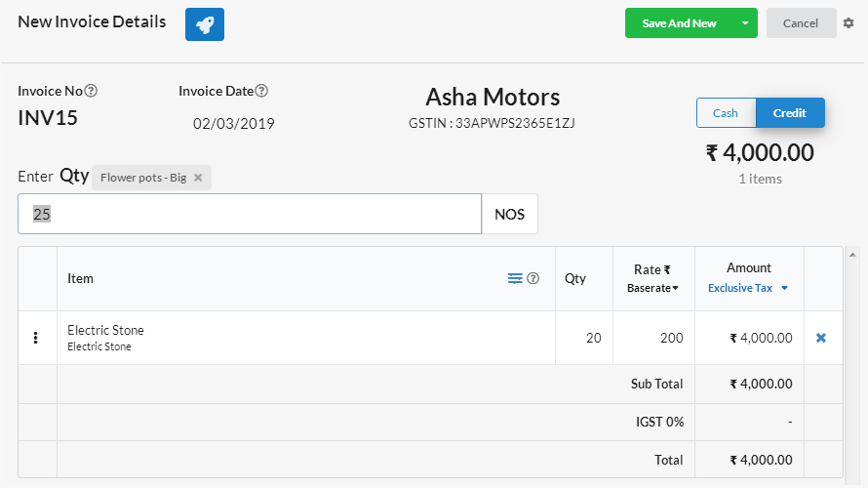This screenshot has width=868, height=488.
Task: Click the help icon in Item header
Action: pyautogui.click(x=533, y=278)
